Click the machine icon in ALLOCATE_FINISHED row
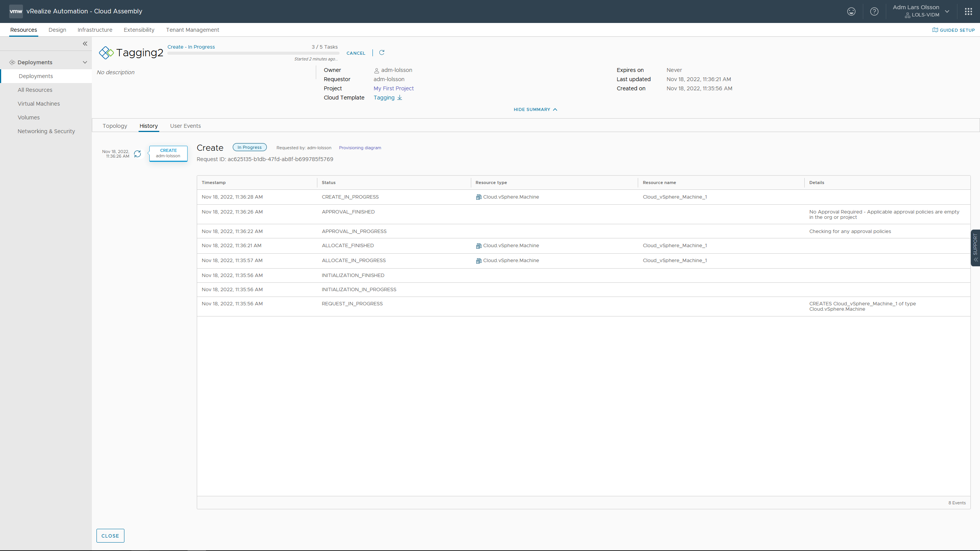This screenshot has width=980, height=551. (x=479, y=246)
